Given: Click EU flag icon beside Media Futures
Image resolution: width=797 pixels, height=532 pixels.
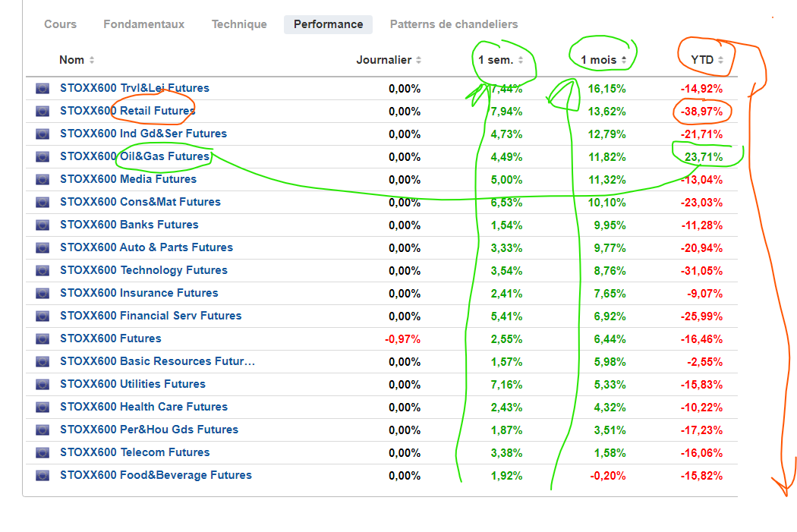Looking at the screenshot, I should (43, 179).
